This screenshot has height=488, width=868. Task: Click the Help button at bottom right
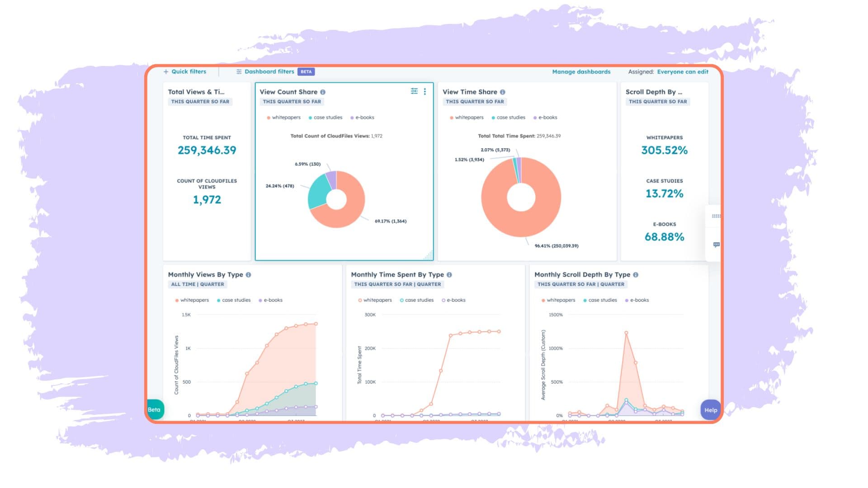tap(711, 410)
